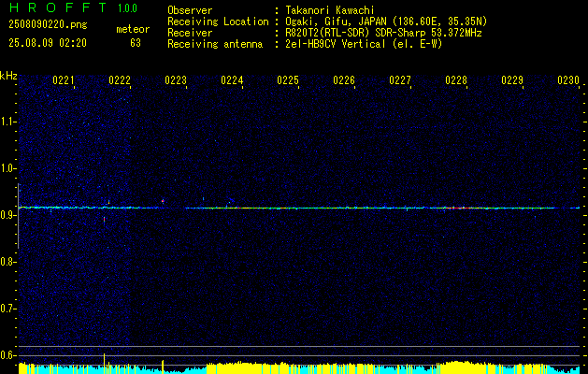
Task: Click observer name Takanori Kawachi
Action: [330, 10]
